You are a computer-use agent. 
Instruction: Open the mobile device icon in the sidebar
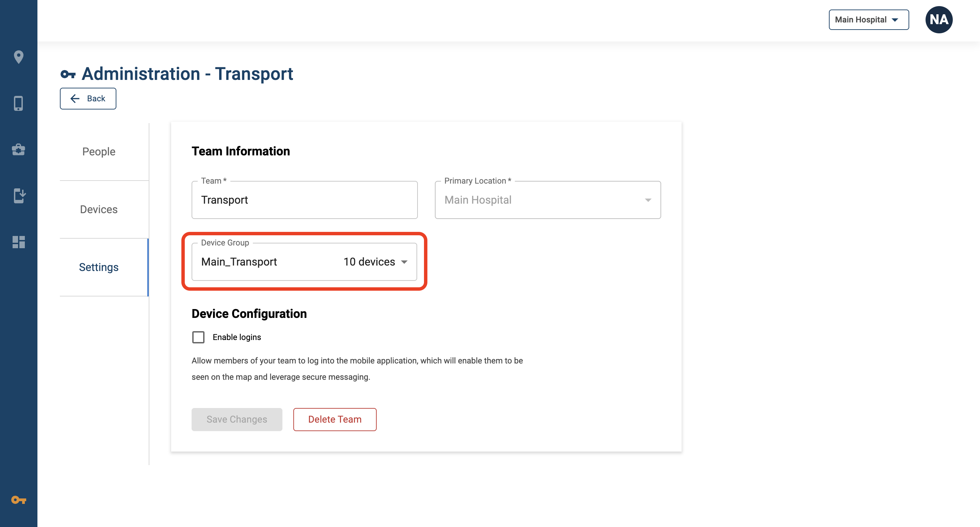[x=18, y=103]
